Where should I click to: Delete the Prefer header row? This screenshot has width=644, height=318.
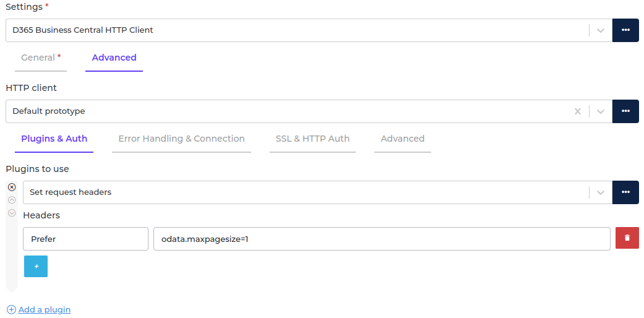pyautogui.click(x=627, y=238)
